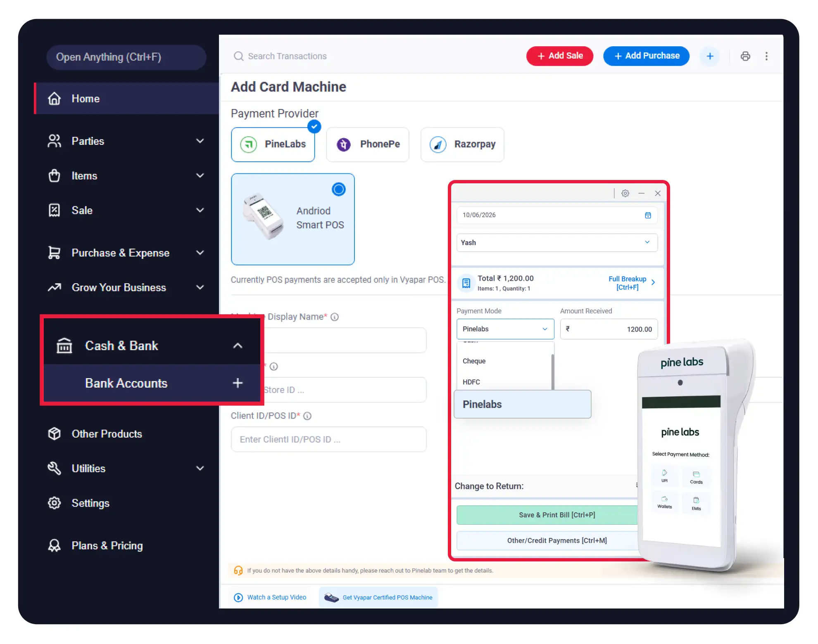Click Other/Credit Payments button
Viewport: 818px width, 644px height.
coord(547,541)
